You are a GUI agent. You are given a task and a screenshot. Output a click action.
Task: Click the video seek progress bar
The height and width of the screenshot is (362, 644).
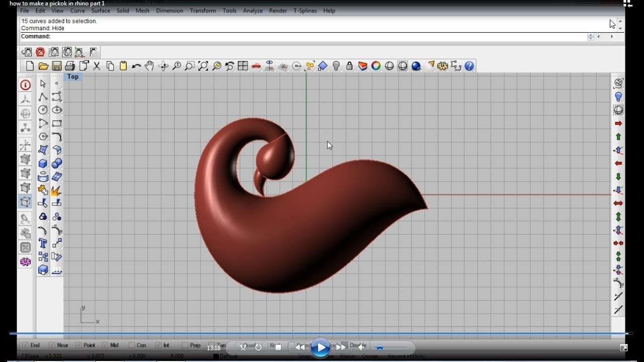point(321,333)
